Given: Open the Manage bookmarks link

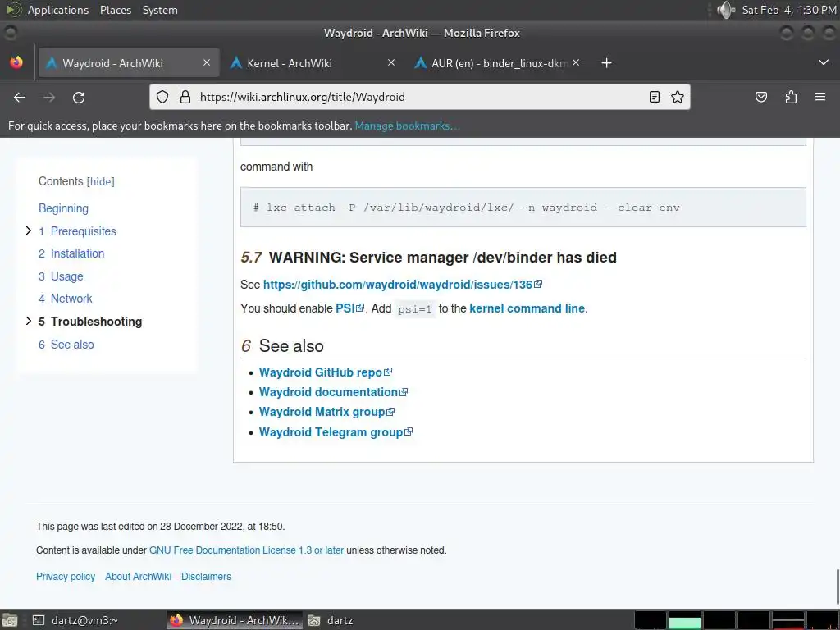Looking at the screenshot, I should point(407,126).
